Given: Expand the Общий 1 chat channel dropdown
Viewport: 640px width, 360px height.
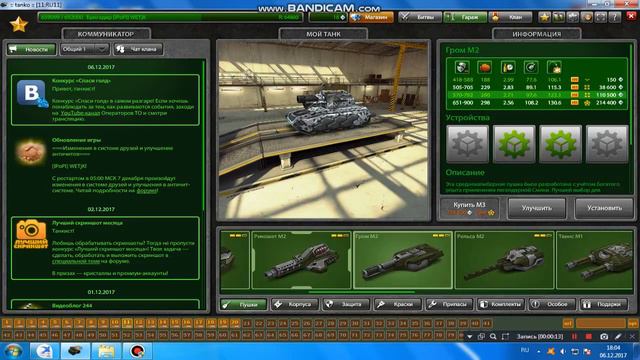Looking at the screenshot, I should [84, 49].
